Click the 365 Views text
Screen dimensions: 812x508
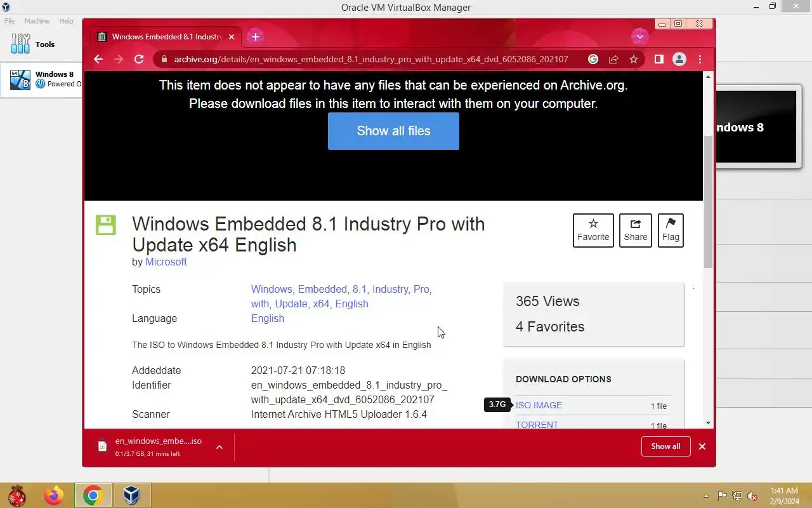[x=547, y=302]
